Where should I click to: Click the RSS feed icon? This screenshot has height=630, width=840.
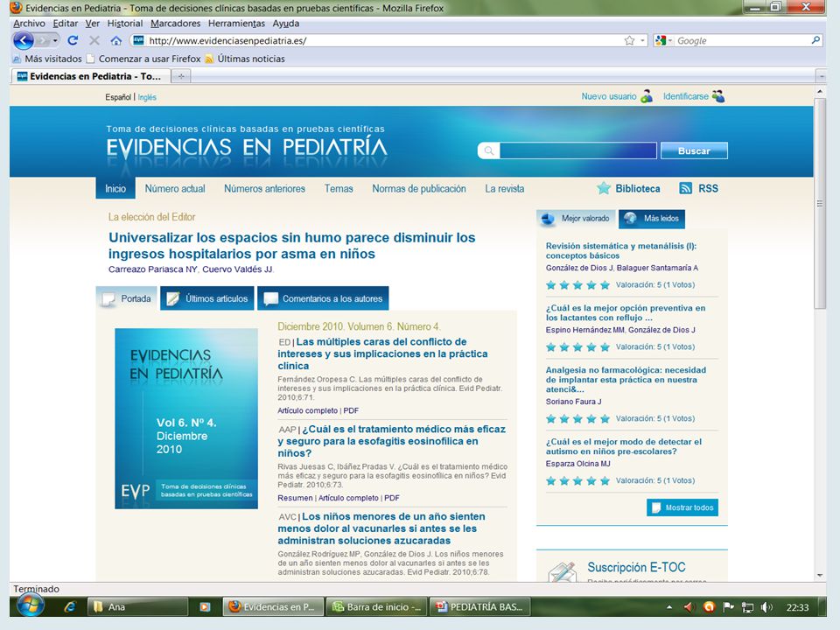click(x=685, y=188)
